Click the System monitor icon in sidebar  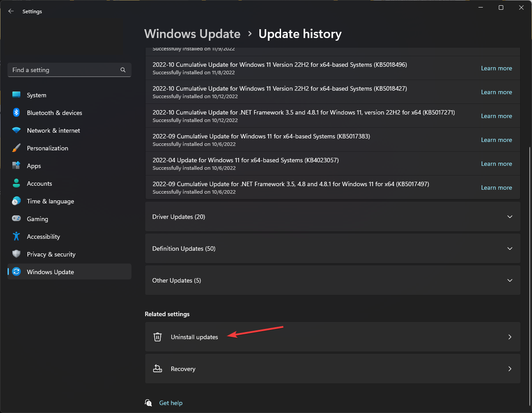coord(16,95)
